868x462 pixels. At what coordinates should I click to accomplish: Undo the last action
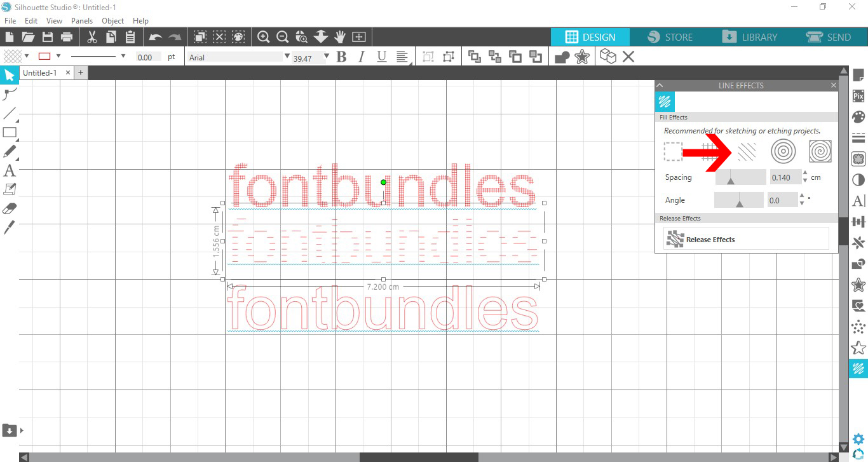155,37
